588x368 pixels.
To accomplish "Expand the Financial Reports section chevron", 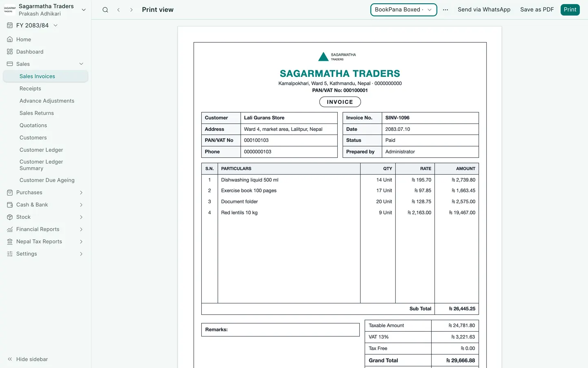I will pos(81,229).
